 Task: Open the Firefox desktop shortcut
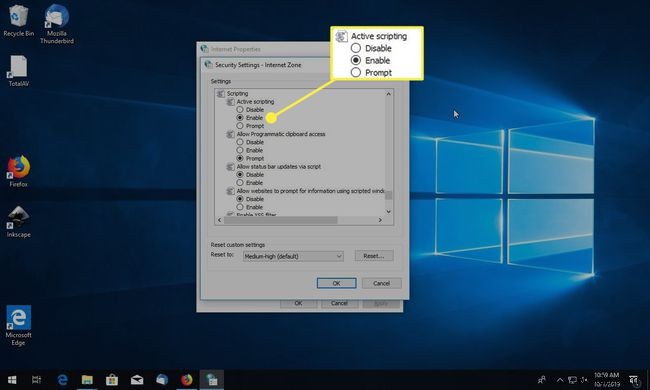click(x=18, y=171)
